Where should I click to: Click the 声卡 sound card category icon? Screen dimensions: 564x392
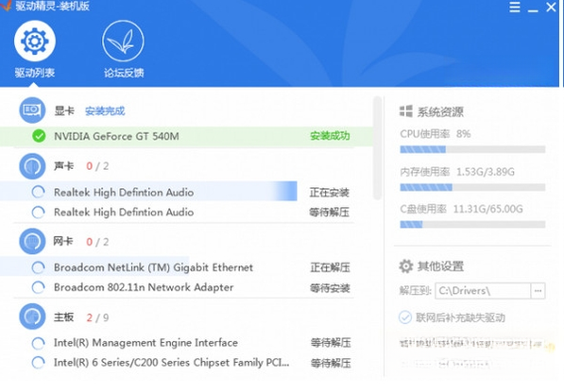pyautogui.click(x=32, y=166)
